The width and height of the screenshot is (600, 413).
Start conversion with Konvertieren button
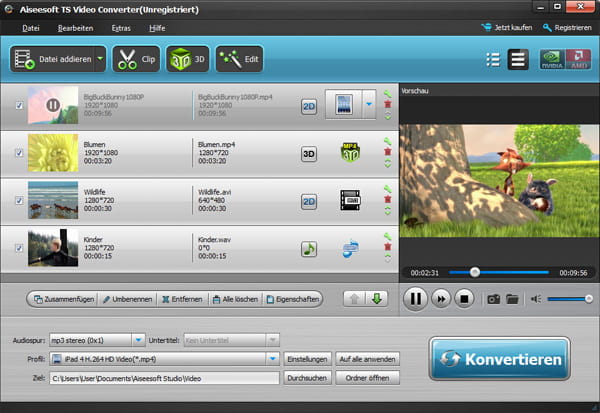coord(500,359)
